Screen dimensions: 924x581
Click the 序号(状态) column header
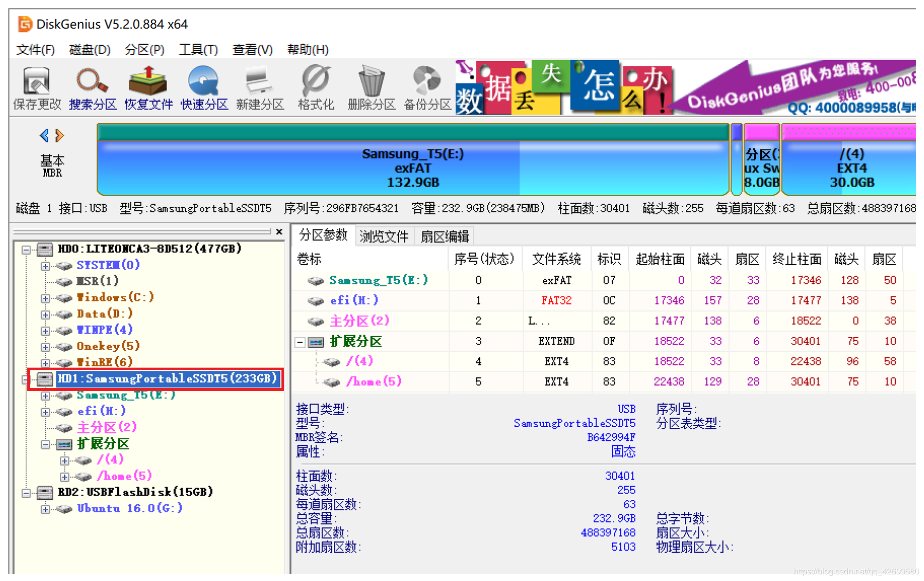point(484,259)
